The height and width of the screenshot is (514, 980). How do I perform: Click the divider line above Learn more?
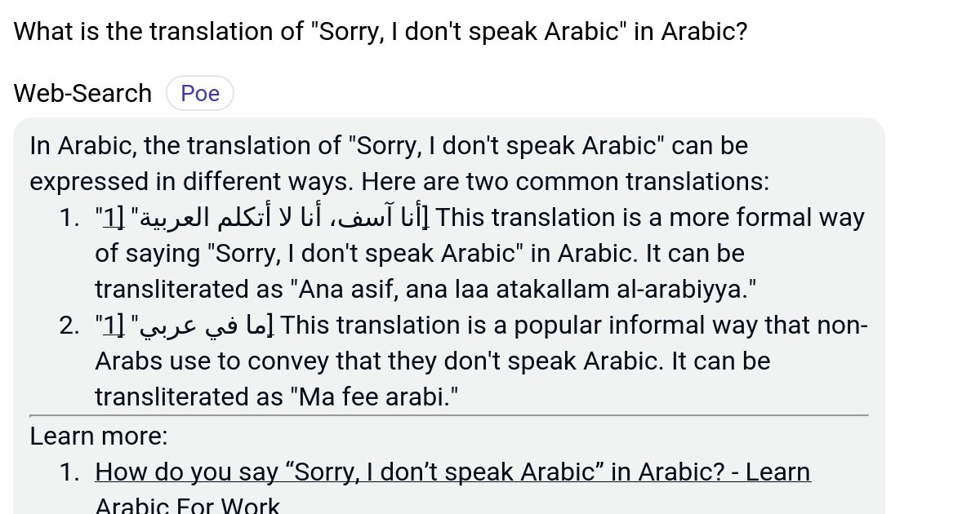click(449, 416)
